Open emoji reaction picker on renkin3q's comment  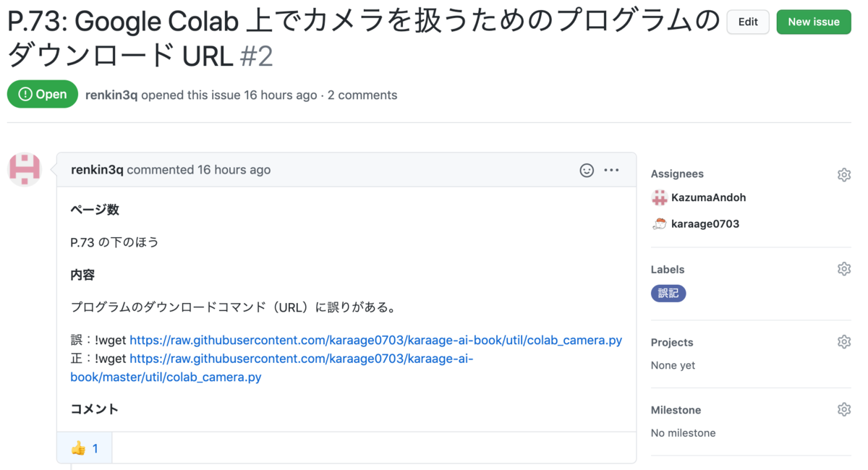(x=587, y=170)
